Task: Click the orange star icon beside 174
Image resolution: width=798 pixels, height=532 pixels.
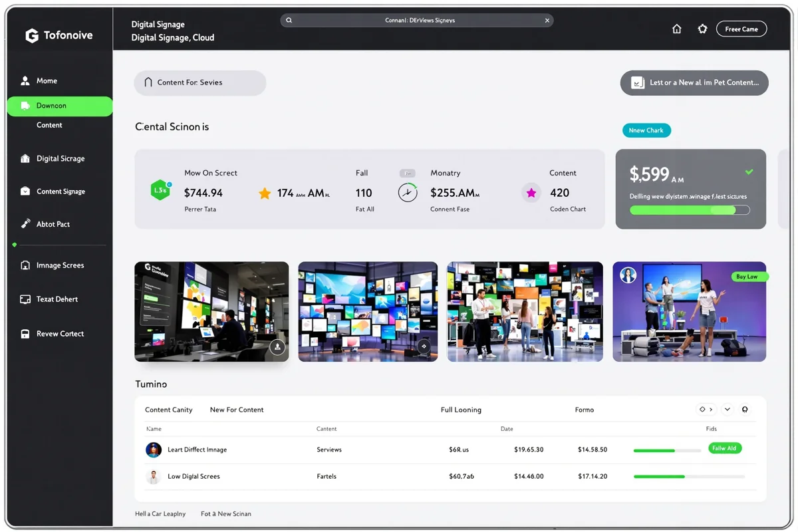Action: pos(265,194)
